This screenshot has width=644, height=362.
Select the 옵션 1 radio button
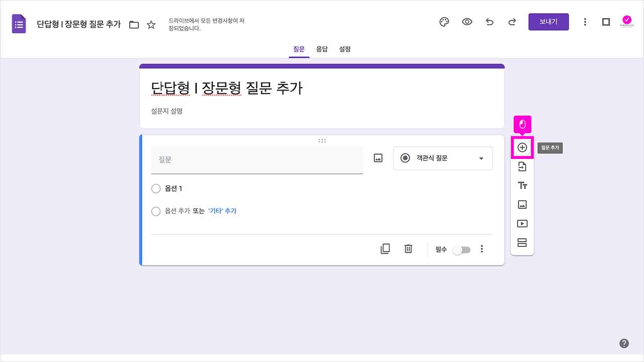coord(156,189)
